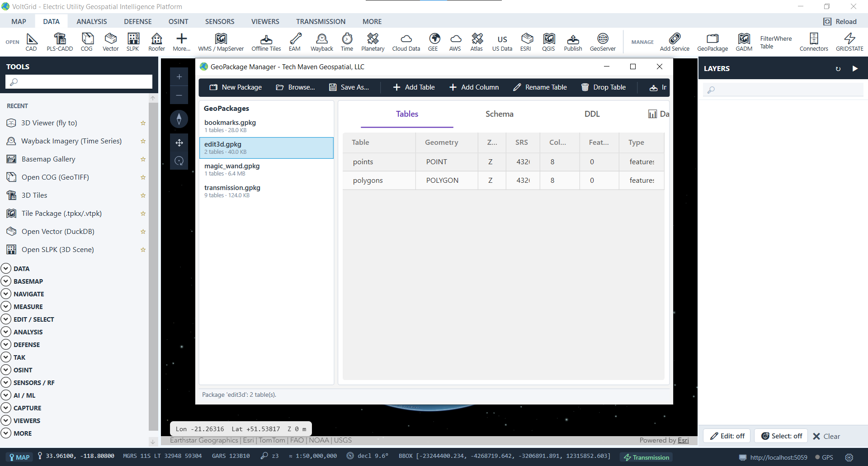Viewport: 868px width, 466px height.
Task: Open GEE tool
Action: coord(433,42)
